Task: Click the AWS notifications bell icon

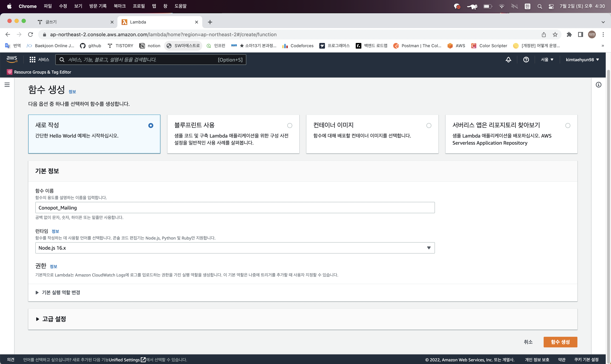Action: tap(508, 60)
